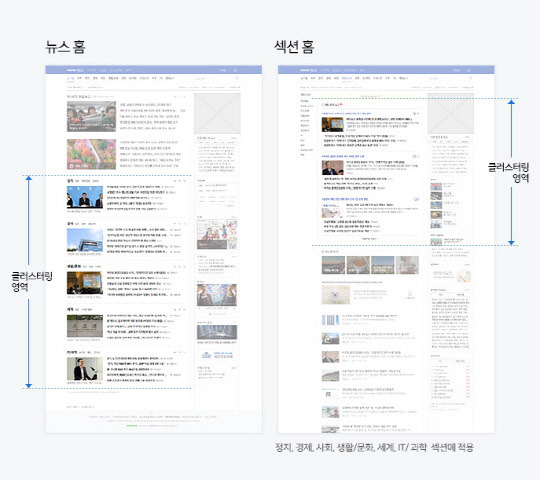This screenshot has height=480, width=540.
Task: Click second blue cluster title link in Section Home
Action: coord(343,156)
